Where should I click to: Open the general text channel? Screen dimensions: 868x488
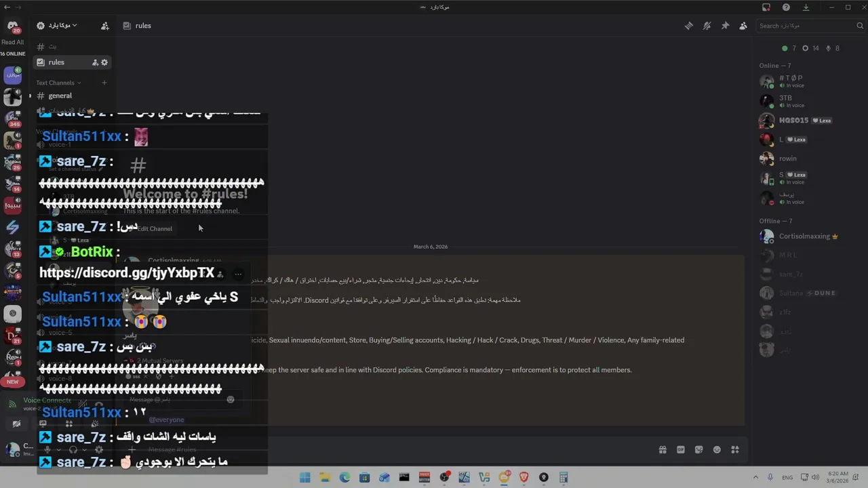click(60, 96)
